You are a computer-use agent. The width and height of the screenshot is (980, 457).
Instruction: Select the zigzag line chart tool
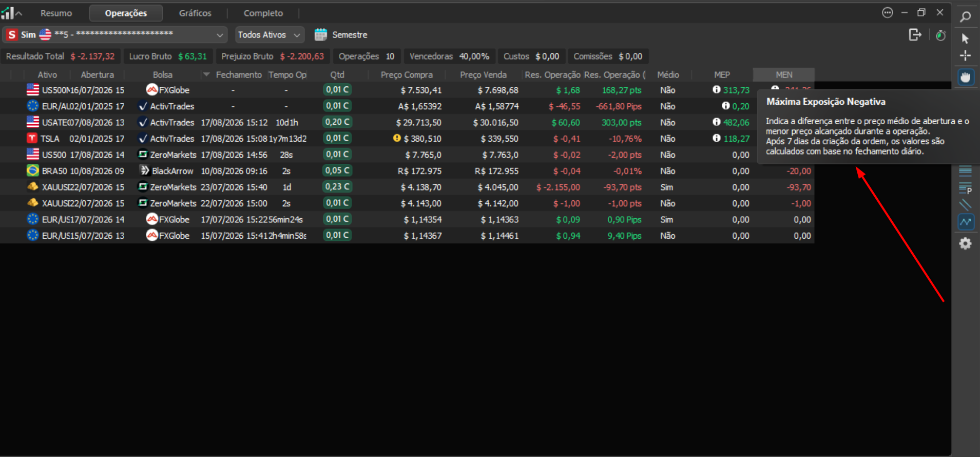(x=966, y=222)
